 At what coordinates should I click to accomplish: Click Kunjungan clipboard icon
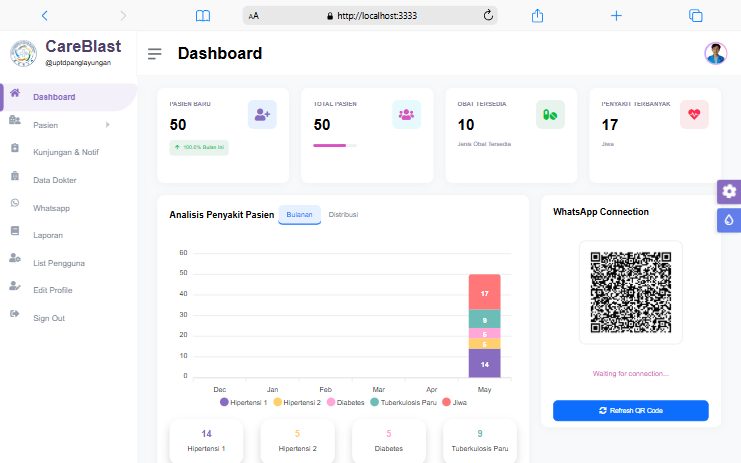(15, 148)
